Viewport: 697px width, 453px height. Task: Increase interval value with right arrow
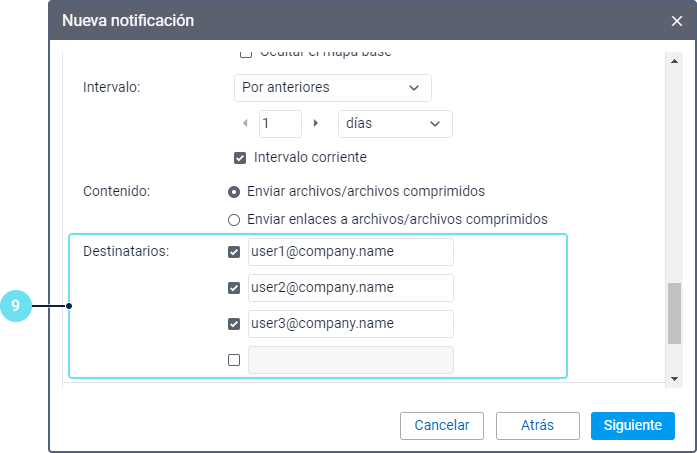(x=316, y=123)
